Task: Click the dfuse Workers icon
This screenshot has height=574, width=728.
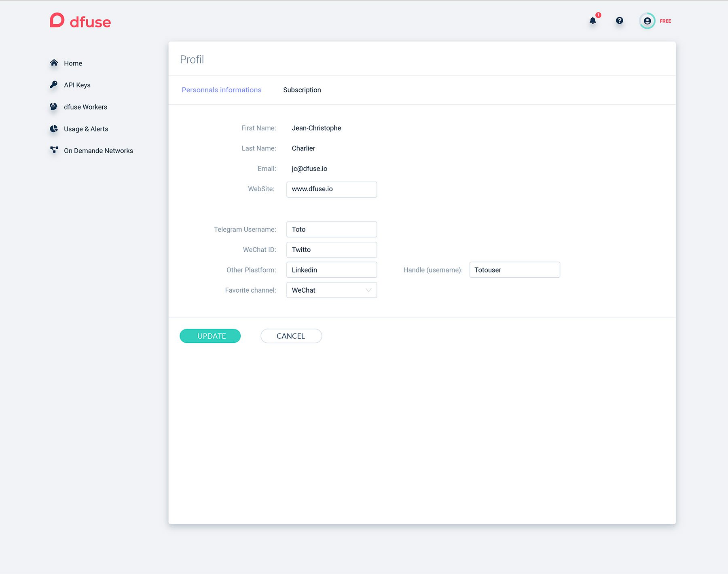Action: 53,106
